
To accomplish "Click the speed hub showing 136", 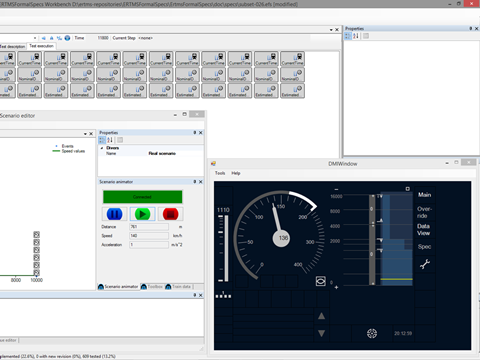I will point(282,238).
